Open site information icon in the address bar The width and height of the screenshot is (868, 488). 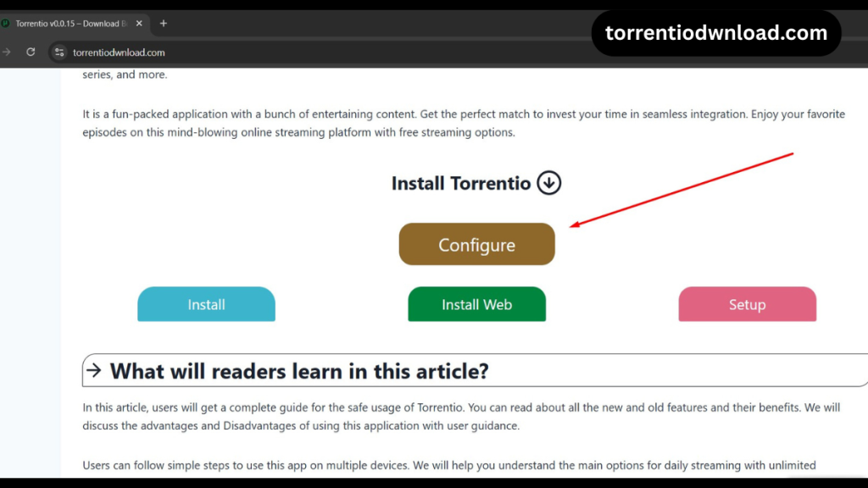point(58,52)
